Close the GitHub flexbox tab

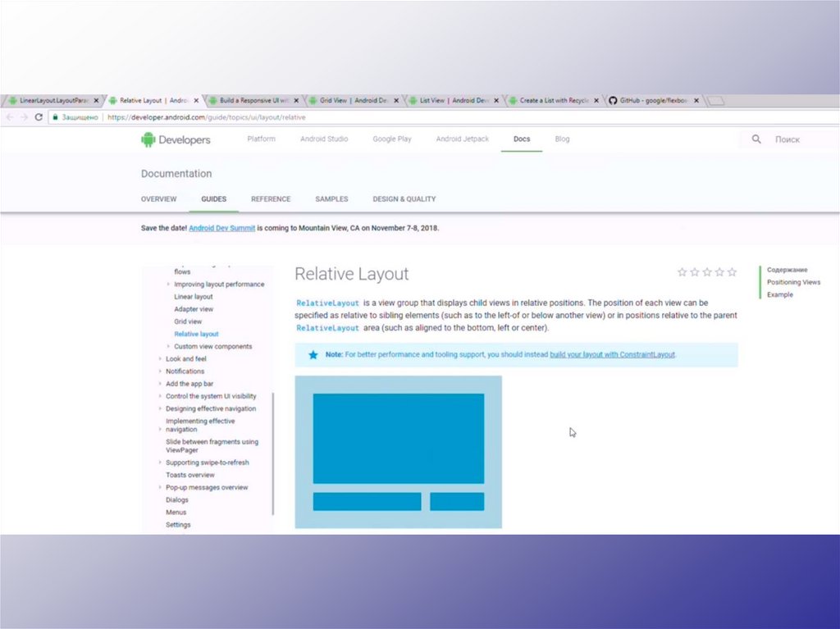696,100
